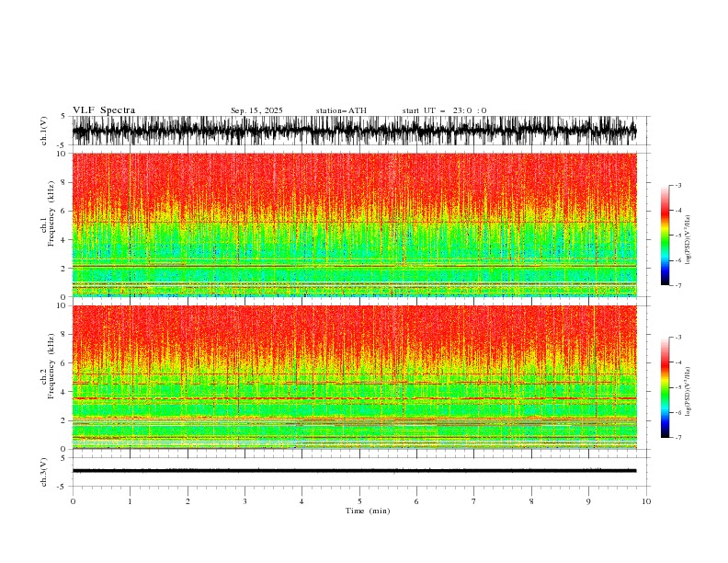Click the ch.3 flat voltage waveform trace
Image resolution: width=728 pixels, height=563 pixels.
(x=354, y=471)
